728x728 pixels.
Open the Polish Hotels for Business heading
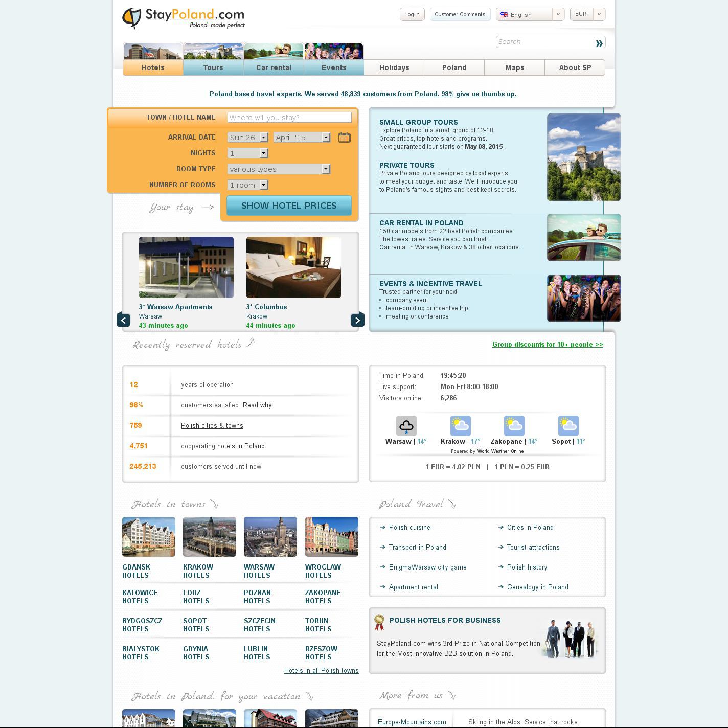(445, 620)
